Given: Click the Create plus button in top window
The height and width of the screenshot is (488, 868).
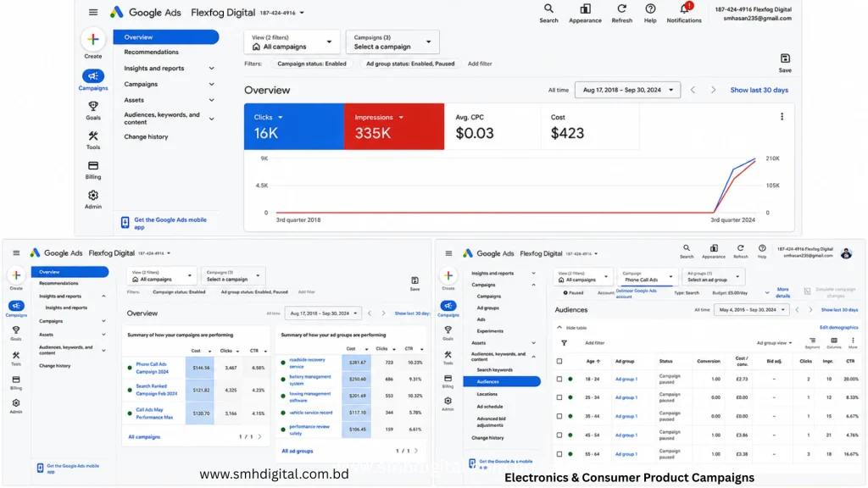Looking at the screenshot, I should 93,39.
